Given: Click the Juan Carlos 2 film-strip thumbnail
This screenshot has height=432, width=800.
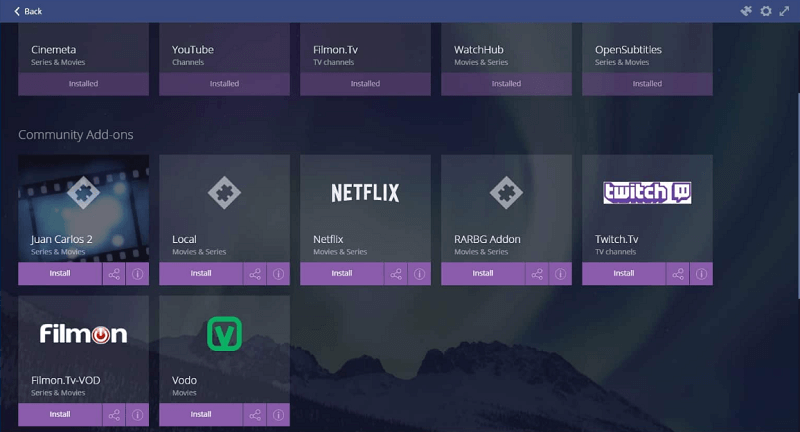Looking at the screenshot, I should [84, 209].
